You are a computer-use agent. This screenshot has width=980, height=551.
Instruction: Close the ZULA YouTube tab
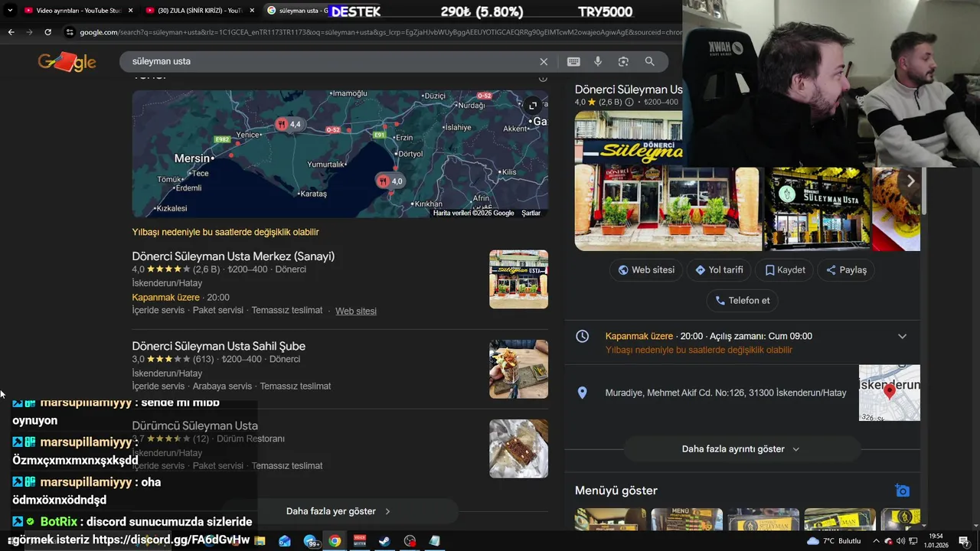(x=252, y=11)
